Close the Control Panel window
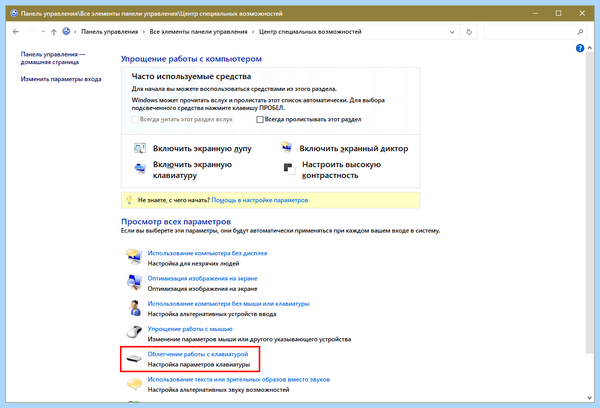 (x=582, y=13)
